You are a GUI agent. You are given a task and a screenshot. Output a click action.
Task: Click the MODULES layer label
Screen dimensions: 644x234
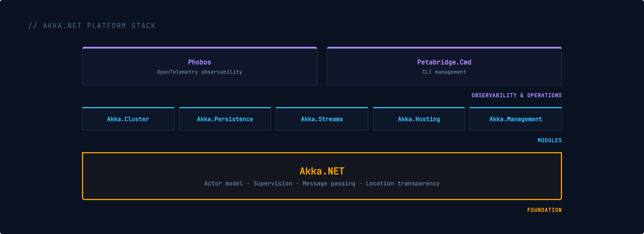549,140
